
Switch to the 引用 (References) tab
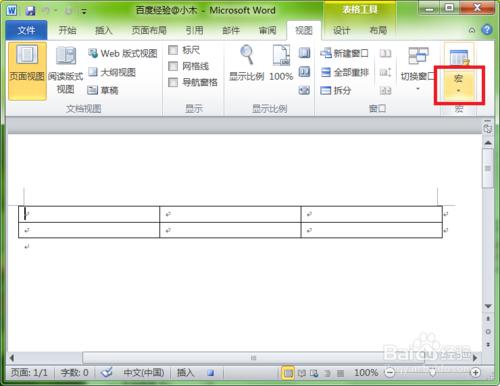coord(194,30)
